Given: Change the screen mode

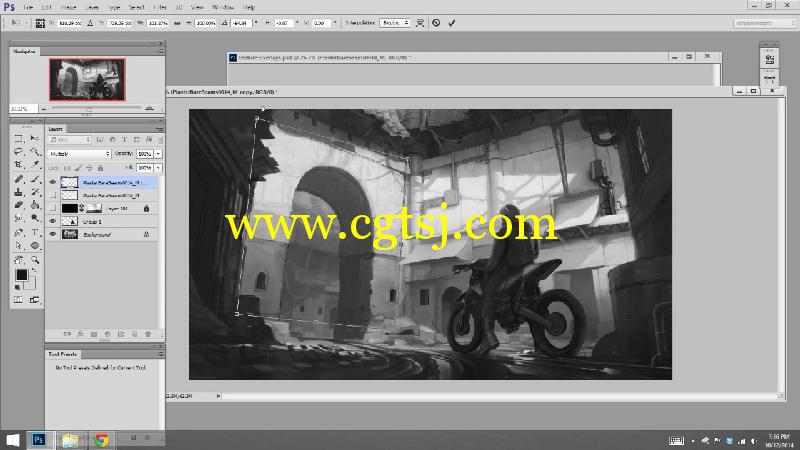Looking at the screenshot, I should 34,300.
